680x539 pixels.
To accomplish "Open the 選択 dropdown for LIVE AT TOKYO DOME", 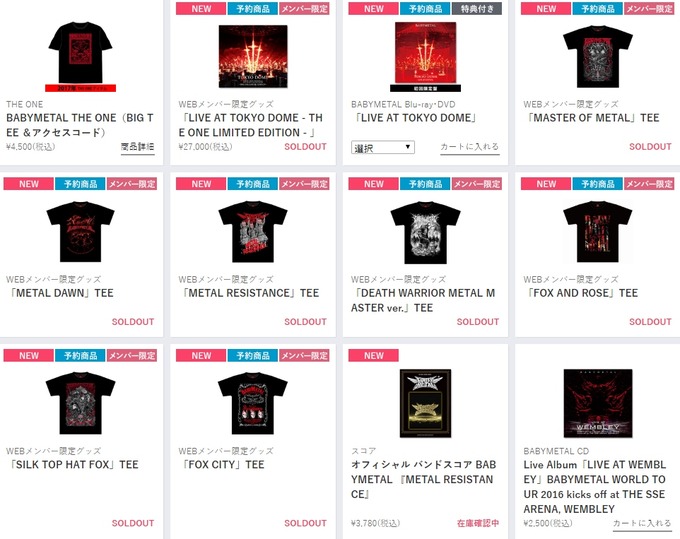I will tap(382, 147).
